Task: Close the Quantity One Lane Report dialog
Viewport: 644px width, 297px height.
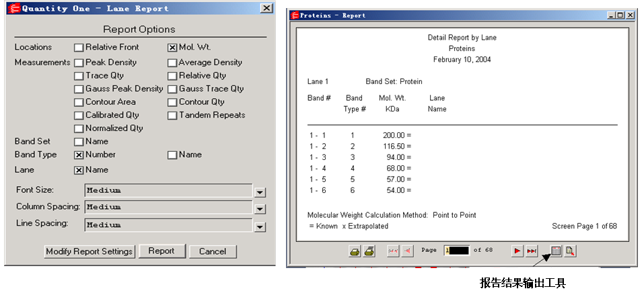Action: coord(266,8)
